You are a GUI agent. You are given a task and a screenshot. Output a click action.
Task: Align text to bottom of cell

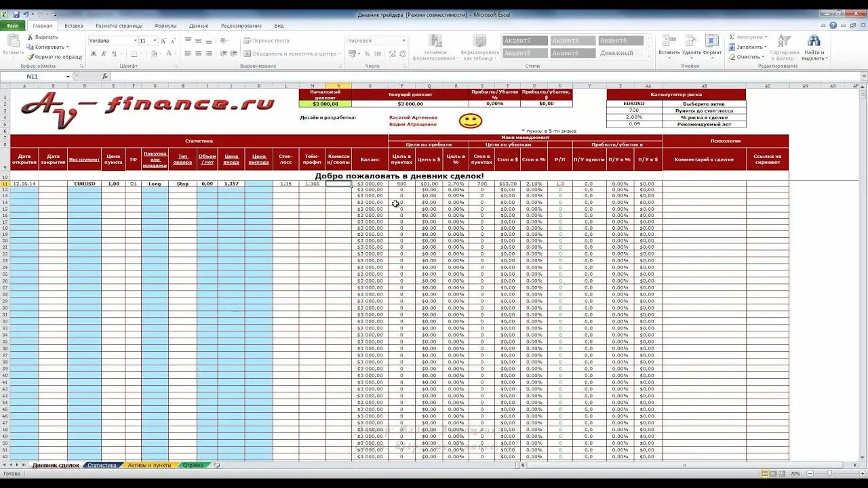tap(209, 41)
